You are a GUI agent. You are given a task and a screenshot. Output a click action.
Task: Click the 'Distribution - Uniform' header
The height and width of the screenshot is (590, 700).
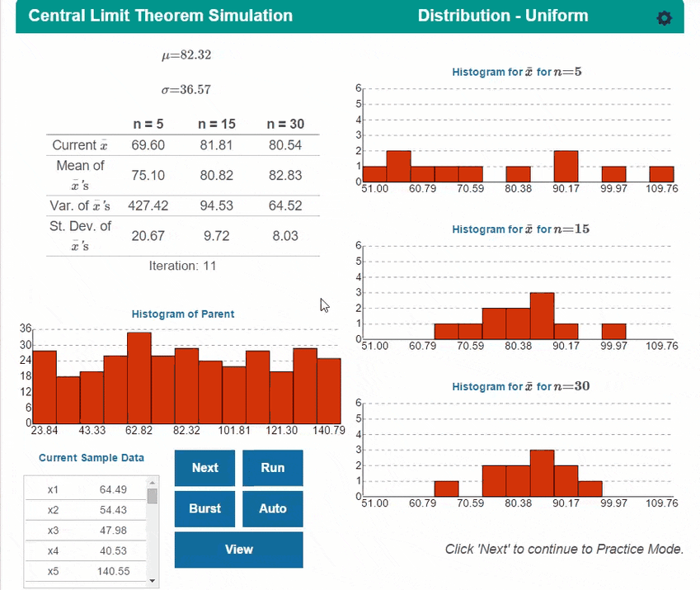coord(503,16)
